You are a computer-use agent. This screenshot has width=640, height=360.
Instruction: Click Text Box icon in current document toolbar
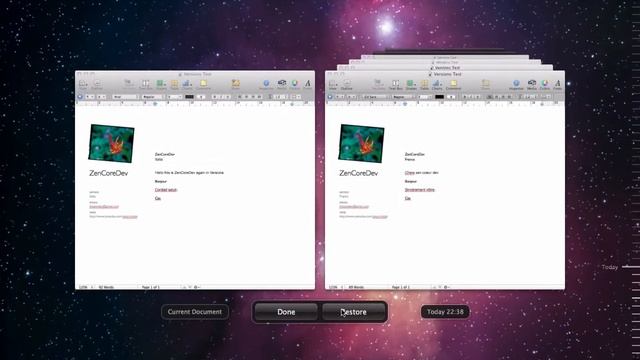click(x=145, y=84)
